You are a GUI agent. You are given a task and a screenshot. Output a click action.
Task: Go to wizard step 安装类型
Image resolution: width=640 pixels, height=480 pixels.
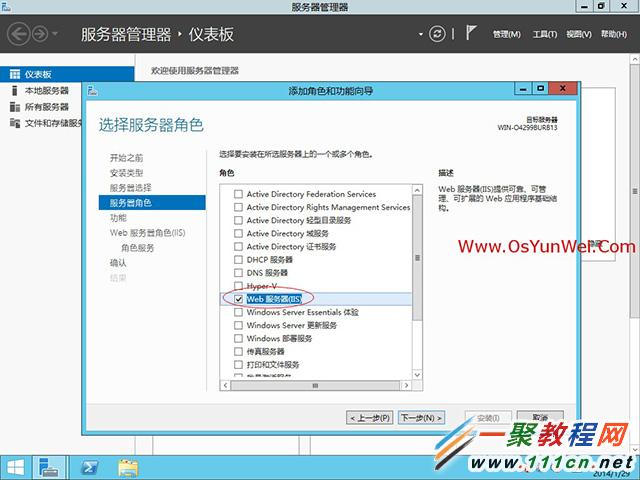click(x=127, y=173)
